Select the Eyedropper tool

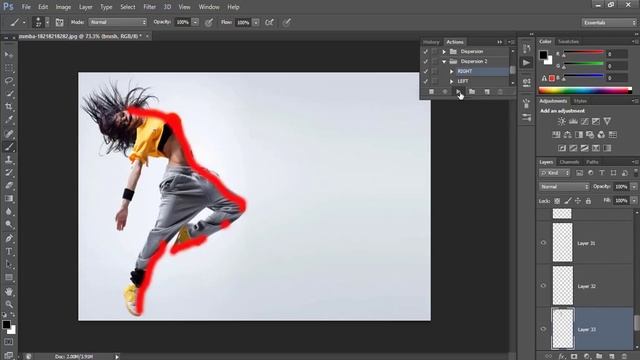point(9,120)
